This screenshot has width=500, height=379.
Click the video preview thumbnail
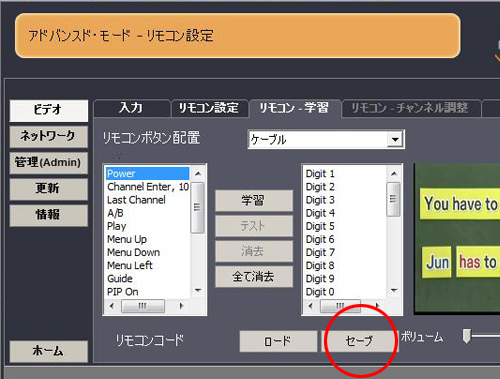[x=457, y=238]
